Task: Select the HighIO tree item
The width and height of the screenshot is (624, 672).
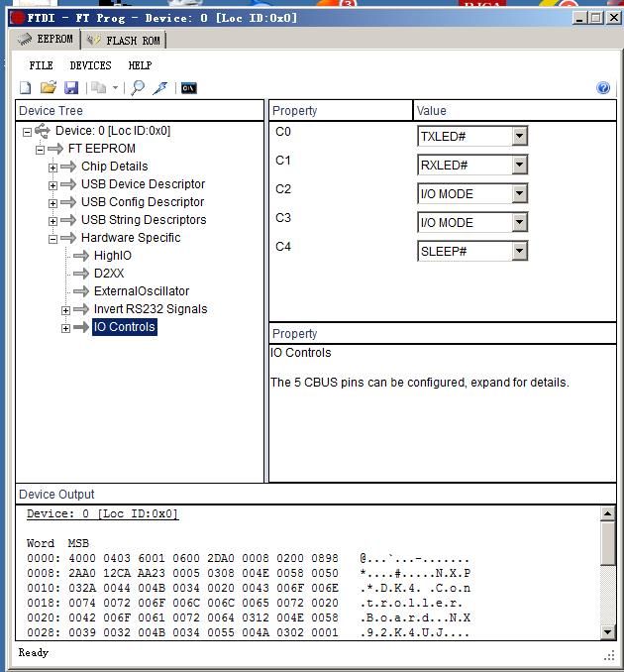Action: click(x=113, y=256)
